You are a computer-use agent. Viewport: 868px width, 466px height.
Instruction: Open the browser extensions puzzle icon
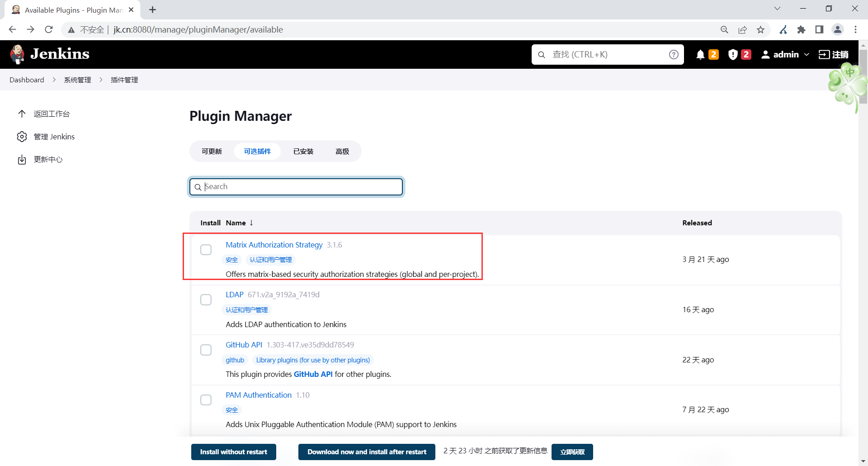(801, 29)
